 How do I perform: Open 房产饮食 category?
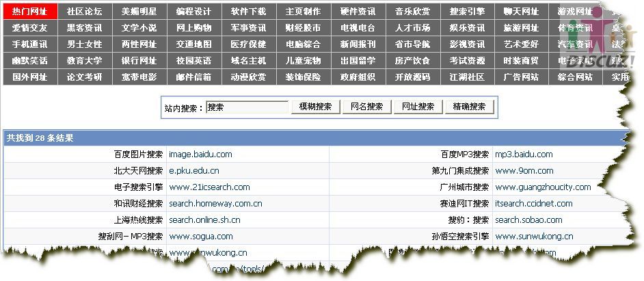coord(413,61)
